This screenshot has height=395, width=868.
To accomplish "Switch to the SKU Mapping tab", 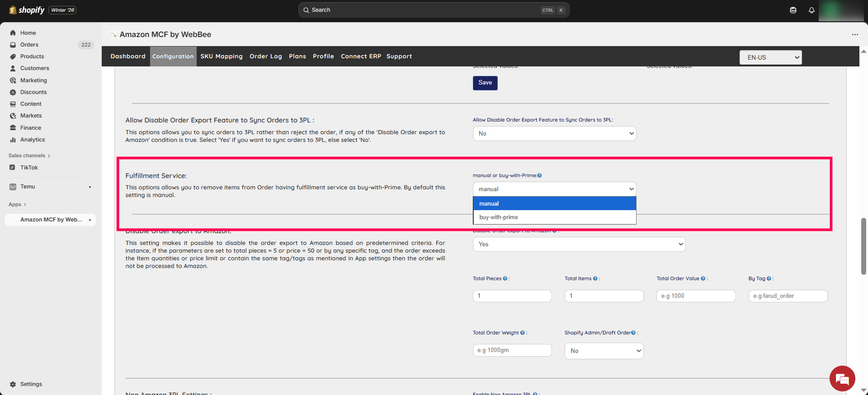I will (222, 56).
